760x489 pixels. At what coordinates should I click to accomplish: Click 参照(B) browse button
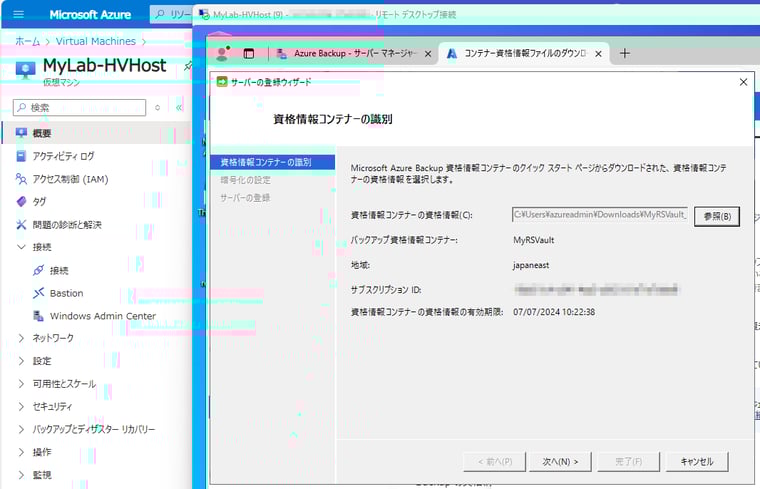point(717,216)
